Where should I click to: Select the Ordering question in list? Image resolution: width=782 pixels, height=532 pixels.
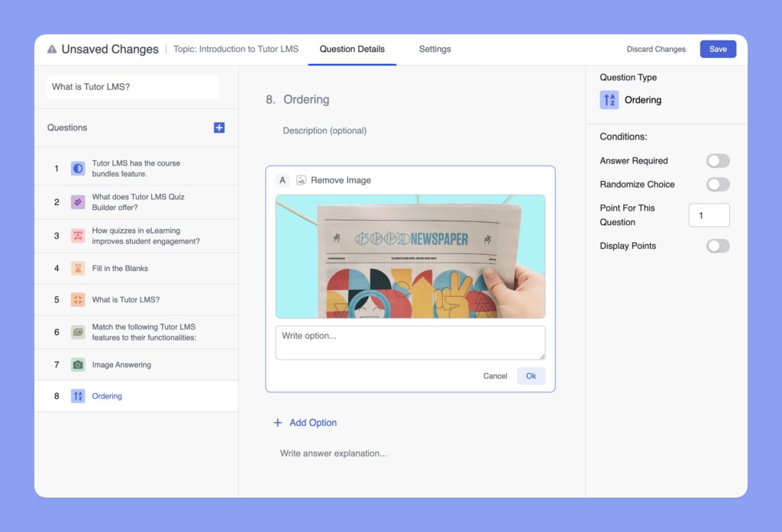pos(136,396)
